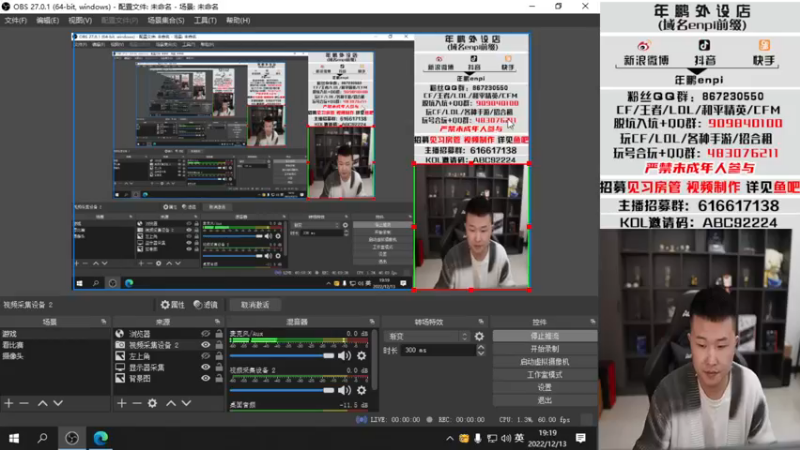
Task: Adjust the 视频采集设备 2 mixer volume slider
Action: [x=282, y=390]
